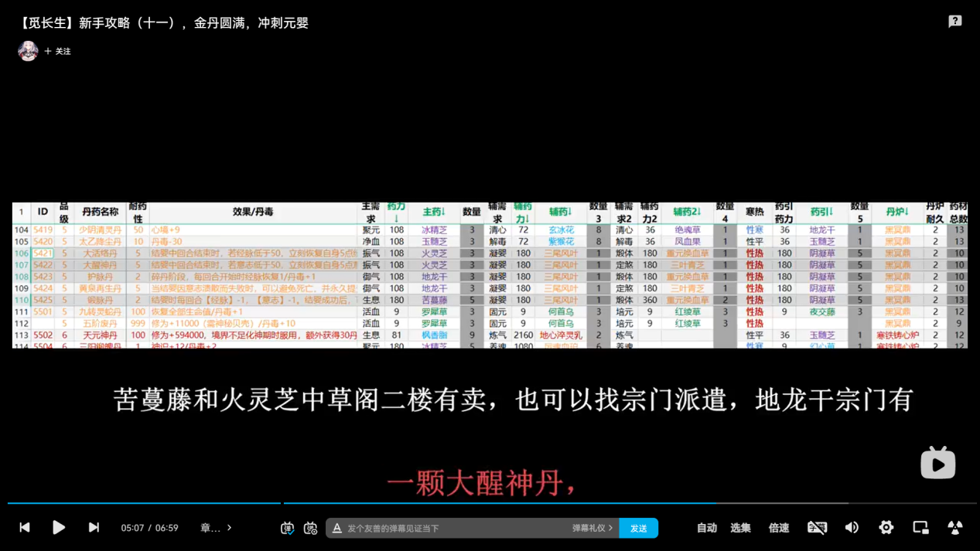The height and width of the screenshot is (551, 980).
Task: Open player settings gear
Action: point(886,527)
